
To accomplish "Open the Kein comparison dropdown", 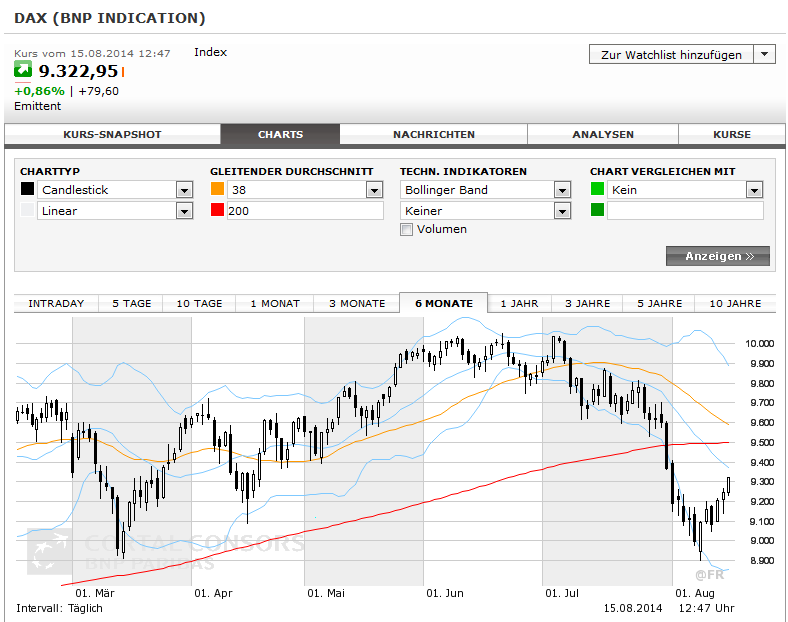I will click(754, 190).
